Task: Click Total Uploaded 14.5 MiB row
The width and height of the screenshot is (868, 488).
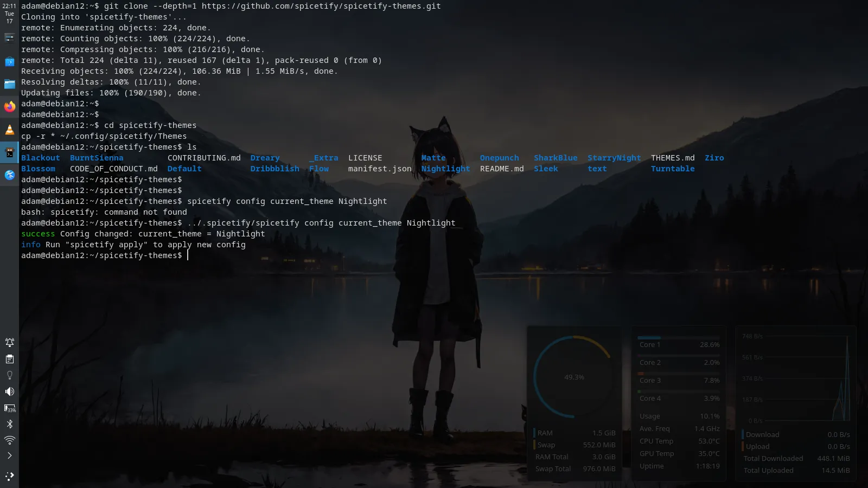Action: click(796, 470)
